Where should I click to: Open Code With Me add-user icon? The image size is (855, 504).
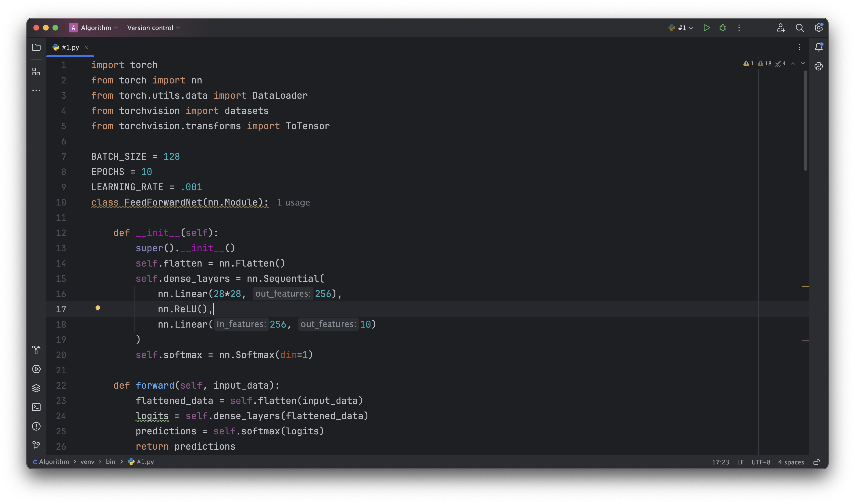point(781,28)
